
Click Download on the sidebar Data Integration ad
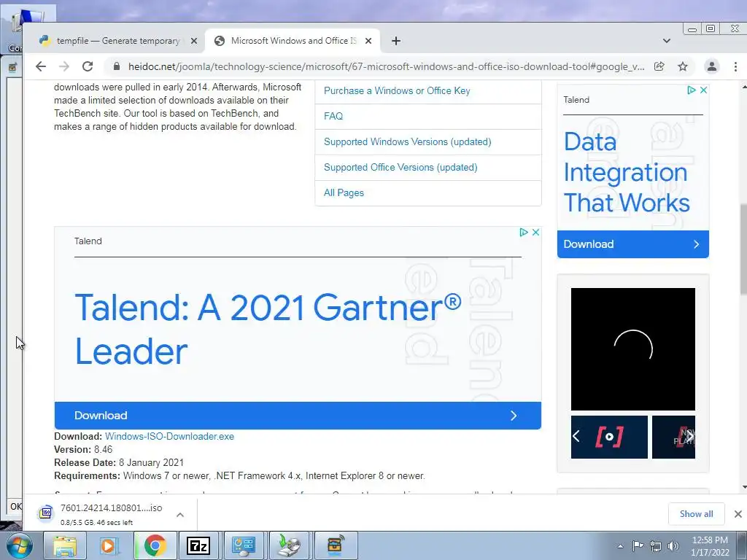point(632,244)
